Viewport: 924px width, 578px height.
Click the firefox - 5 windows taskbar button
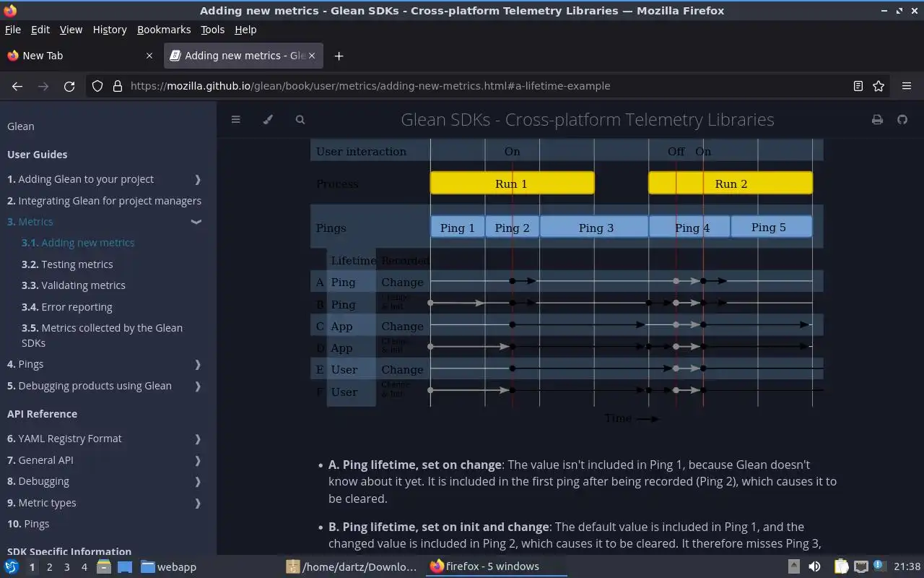click(x=497, y=566)
